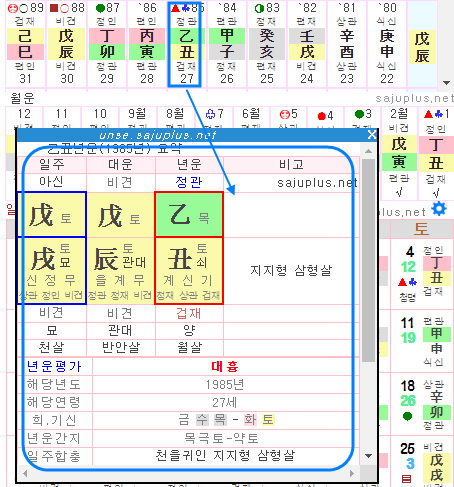Click the sad-face icon beside month 5
The width and height of the screenshot is (454, 487).
tap(285, 114)
